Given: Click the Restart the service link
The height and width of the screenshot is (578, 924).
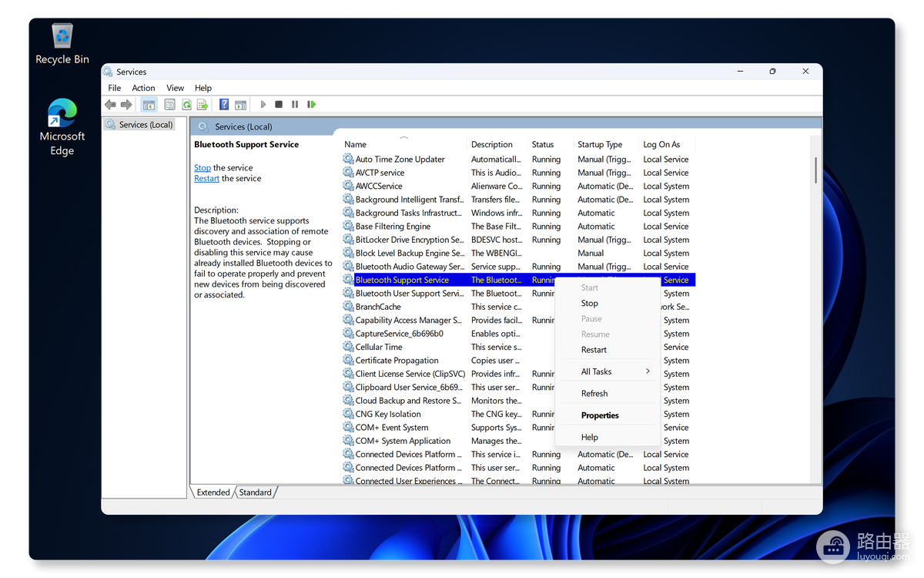Looking at the screenshot, I should pyautogui.click(x=206, y=179).
